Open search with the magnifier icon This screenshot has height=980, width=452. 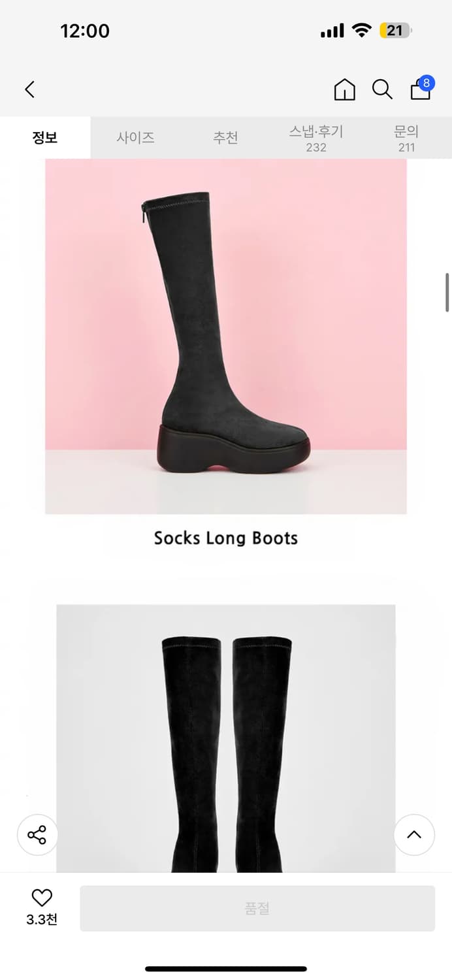pyautogui.click(x=382, y=90)
